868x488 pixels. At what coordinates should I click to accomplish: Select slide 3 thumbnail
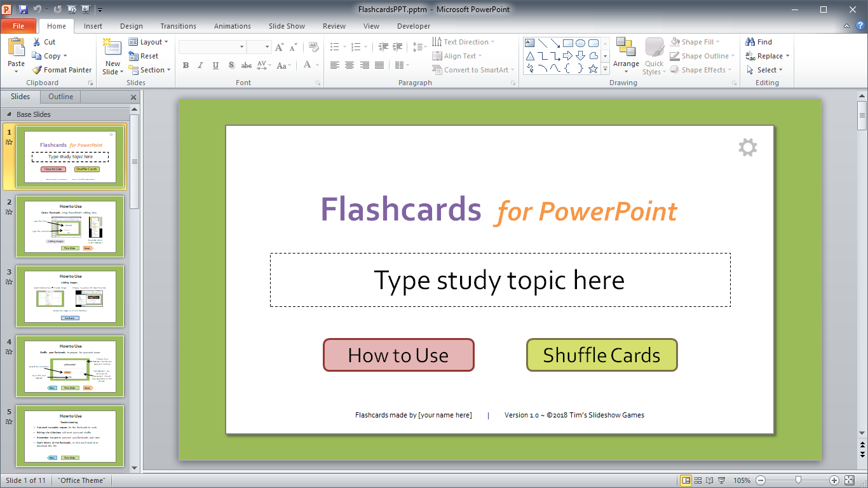click(x=70, y=296)
